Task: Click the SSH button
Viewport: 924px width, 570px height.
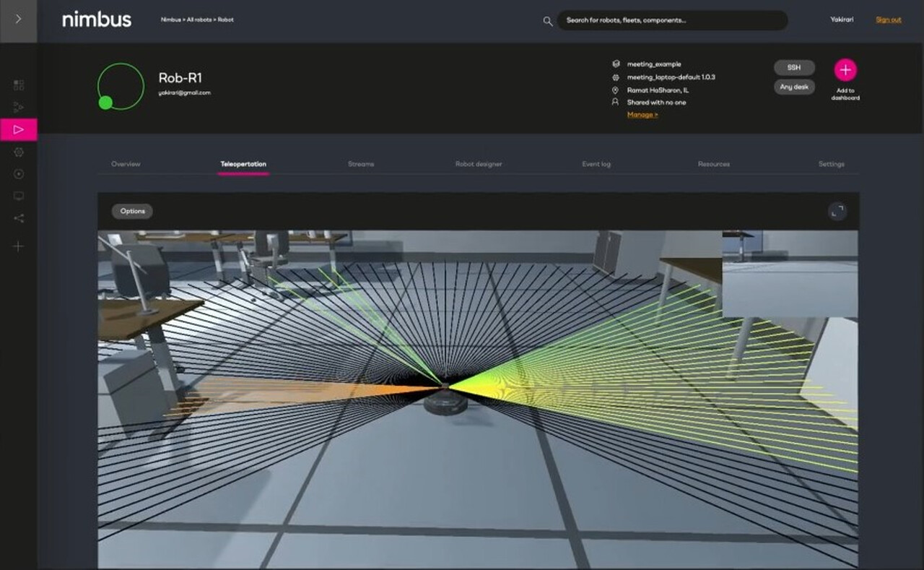Action: (794, 67)
